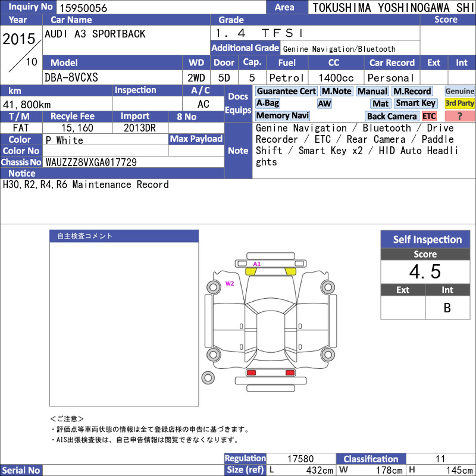Click the Petrol fuel value
Viewport: 476px width, 476px height.
[x=287, y=78]
